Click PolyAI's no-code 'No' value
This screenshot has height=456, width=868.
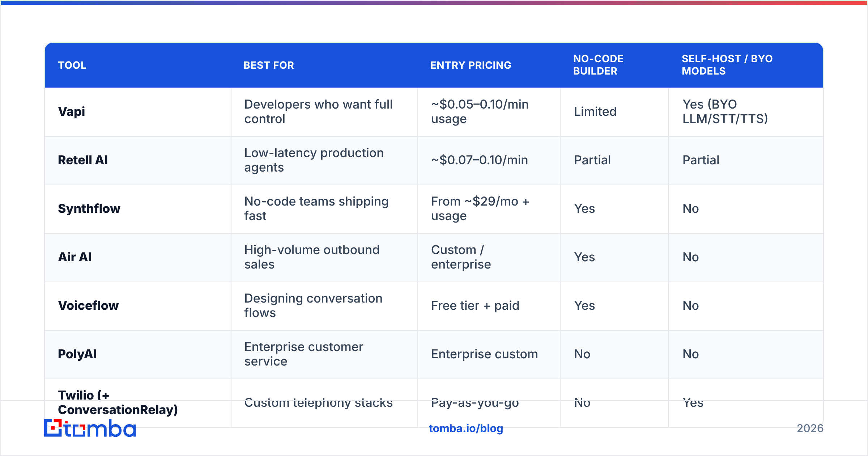click(582, 354)
